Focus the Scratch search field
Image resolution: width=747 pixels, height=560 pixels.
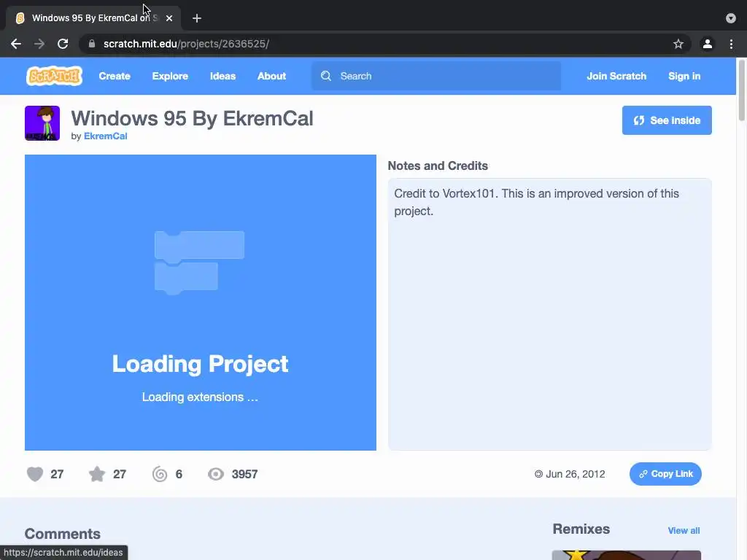pos(436,76)
